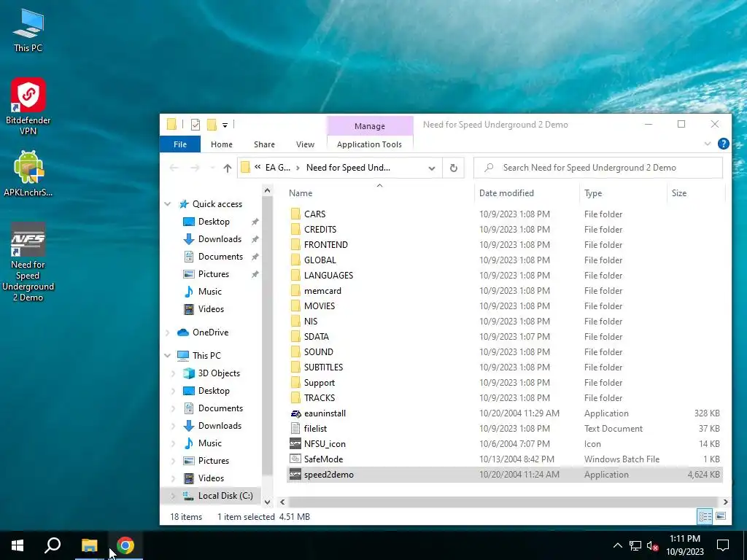Collapse the This PC tree node
The width and height of the screenshot is (747, 560).
coord(168,355)
